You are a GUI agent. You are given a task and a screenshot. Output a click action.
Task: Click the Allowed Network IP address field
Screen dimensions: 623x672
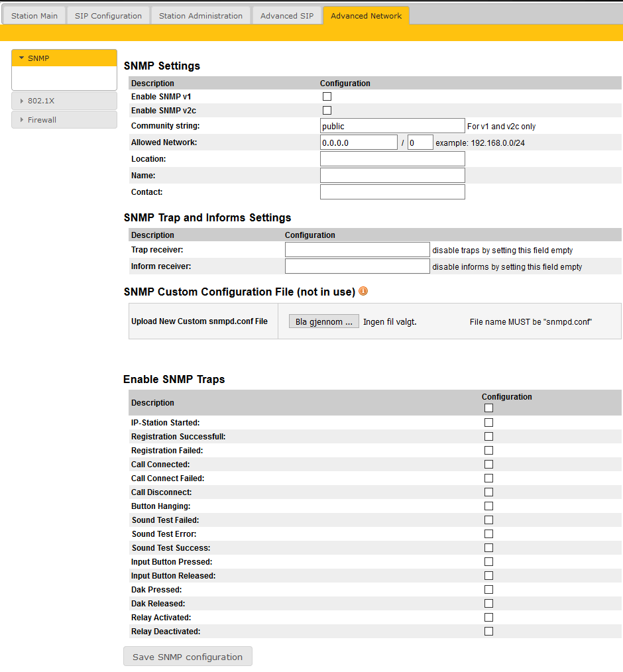(359, 142)
